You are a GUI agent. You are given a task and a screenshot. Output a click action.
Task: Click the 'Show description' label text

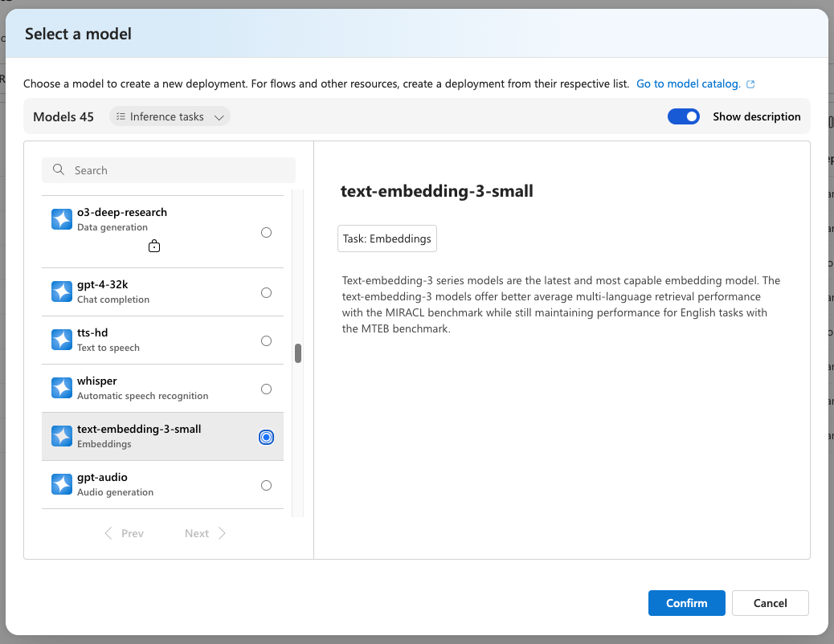(756, 116)
